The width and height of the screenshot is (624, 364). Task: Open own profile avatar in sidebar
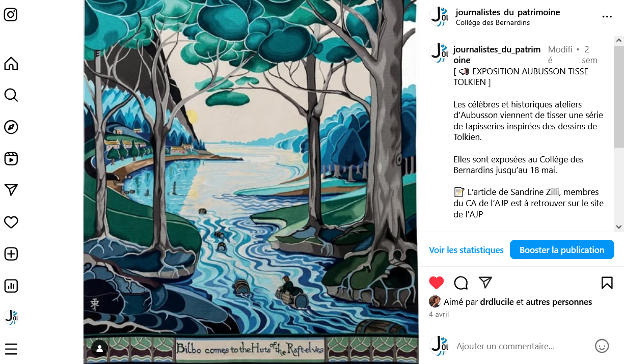click(11, 317)
